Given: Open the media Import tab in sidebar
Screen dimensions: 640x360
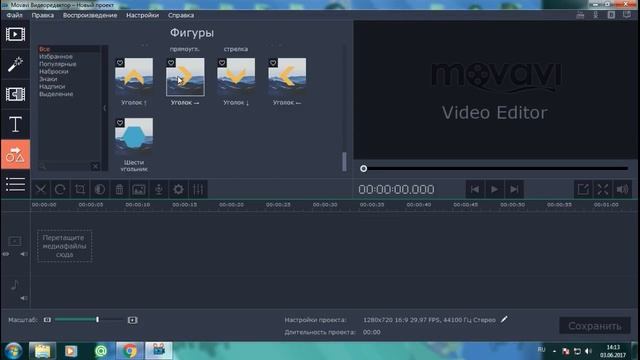Looking at the screenshot, I should [x=15, y=34].
